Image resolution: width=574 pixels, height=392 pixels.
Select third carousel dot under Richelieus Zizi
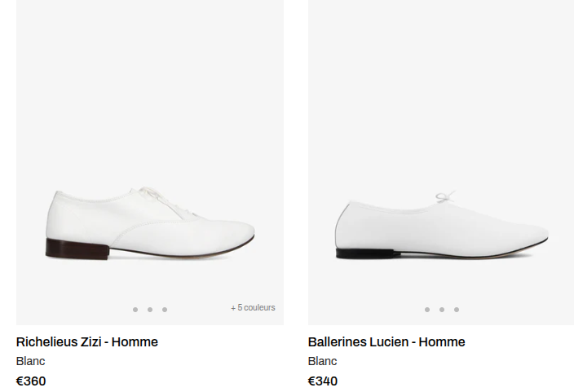click(x=165, y=310)
